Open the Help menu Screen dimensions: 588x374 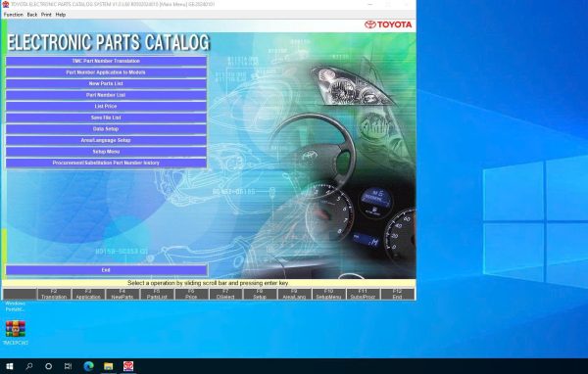61,15
